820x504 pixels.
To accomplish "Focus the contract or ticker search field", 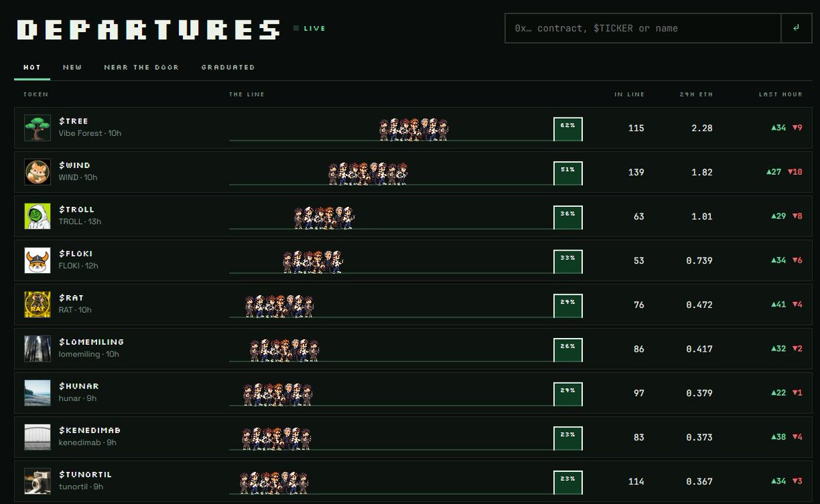I will point(643,28).
